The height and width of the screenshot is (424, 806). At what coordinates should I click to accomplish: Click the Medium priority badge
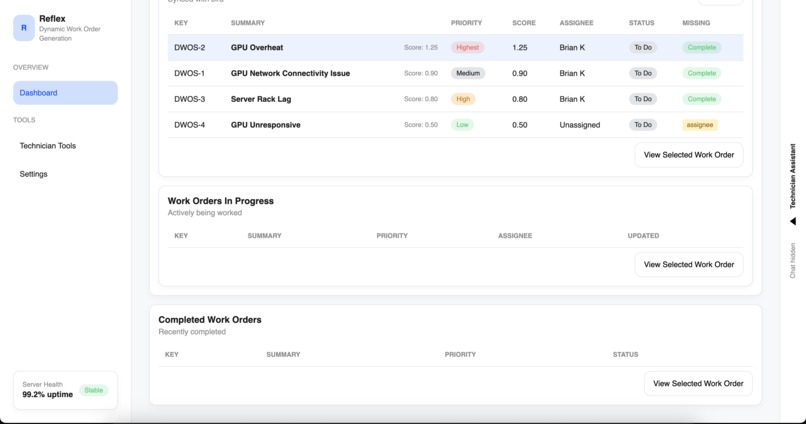468,73
